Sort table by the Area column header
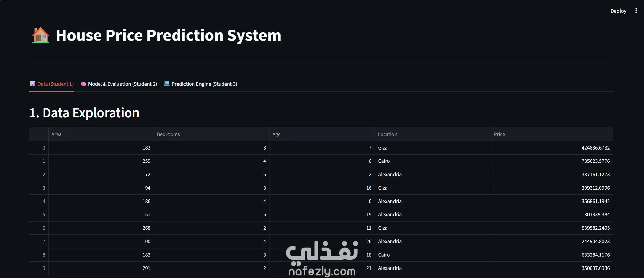This screenshot has width=644, height=278. click(101, 134)
